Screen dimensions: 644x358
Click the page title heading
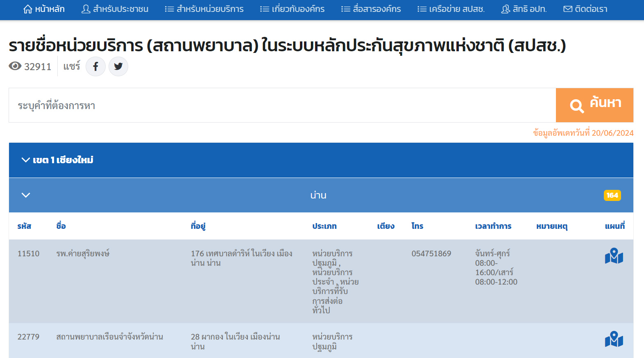click(x=287, y=45)
